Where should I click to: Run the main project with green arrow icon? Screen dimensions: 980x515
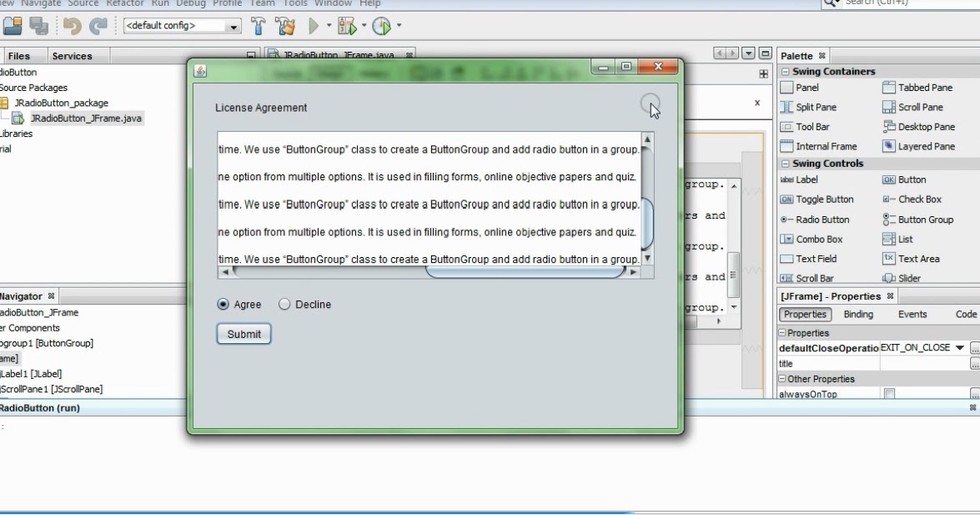[313, 26]
